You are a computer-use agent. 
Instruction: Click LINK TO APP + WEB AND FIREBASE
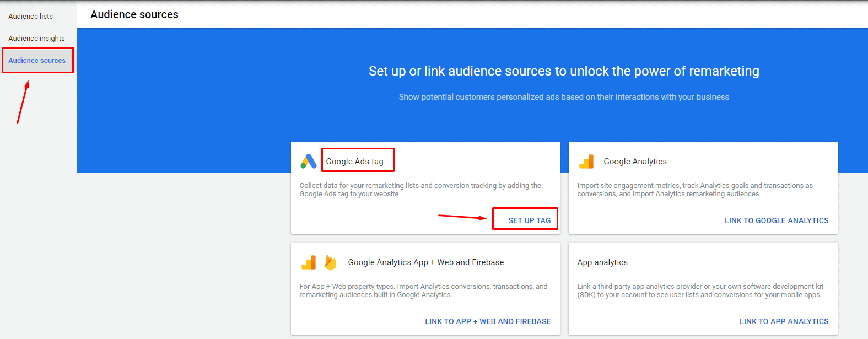click(488, 321)
